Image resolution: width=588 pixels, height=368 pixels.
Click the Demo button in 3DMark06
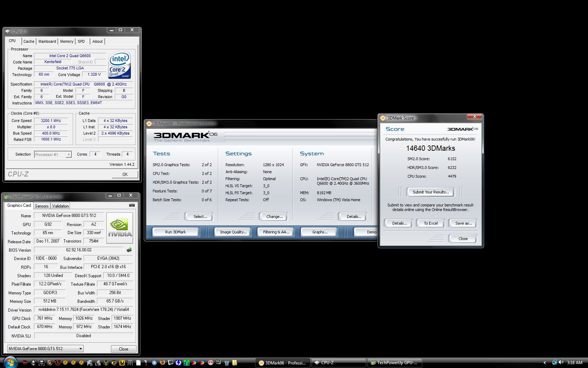click(366, 232)
